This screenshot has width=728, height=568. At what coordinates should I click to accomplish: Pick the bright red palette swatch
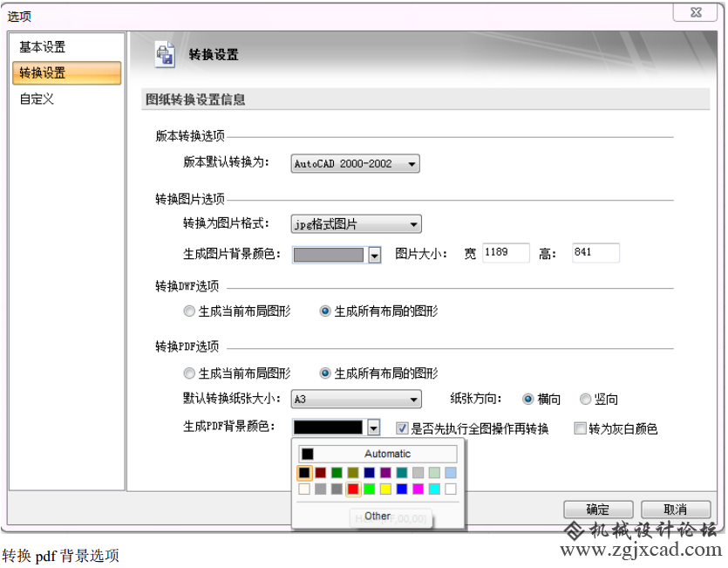[353, 489]
